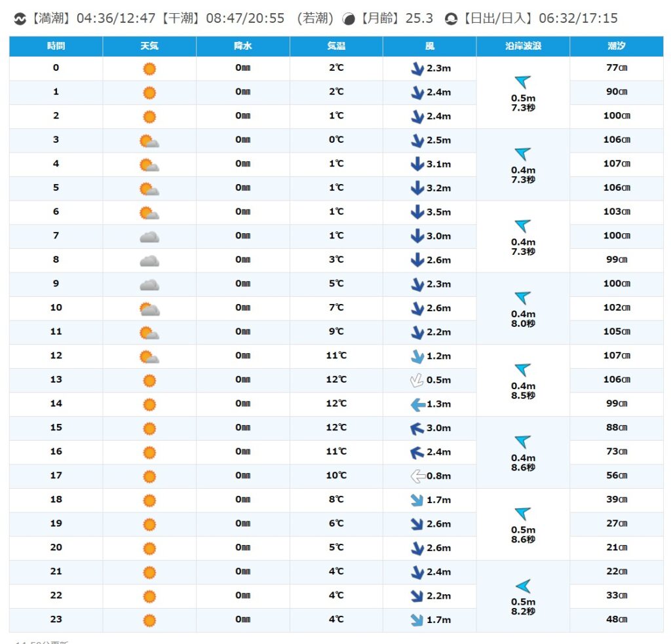Click the white wind arrow showing 0.5m

417,380
